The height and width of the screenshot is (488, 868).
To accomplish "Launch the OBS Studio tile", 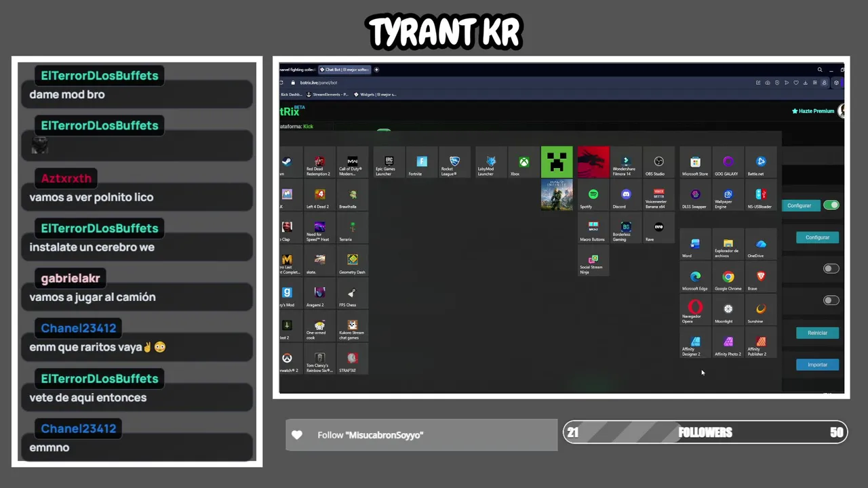I will (658, 163).
